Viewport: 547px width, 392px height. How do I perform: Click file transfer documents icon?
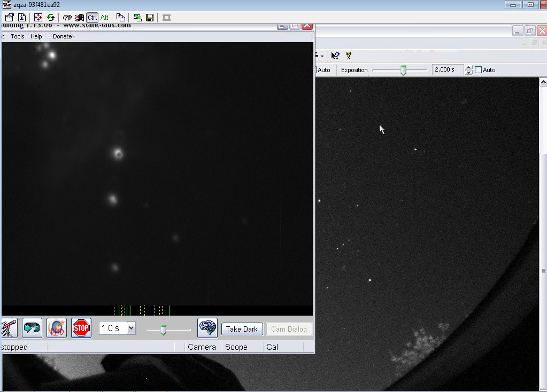121,18
